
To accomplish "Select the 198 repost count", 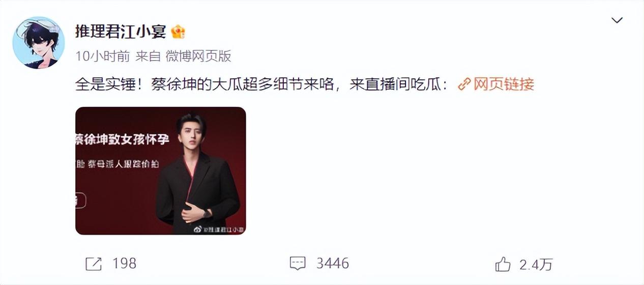I will [x=124, y=264].
